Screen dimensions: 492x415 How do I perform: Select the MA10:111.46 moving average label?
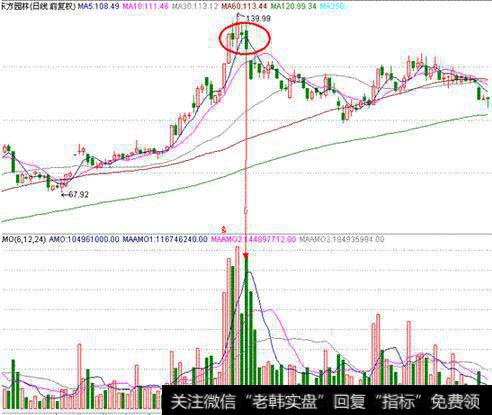146,6
